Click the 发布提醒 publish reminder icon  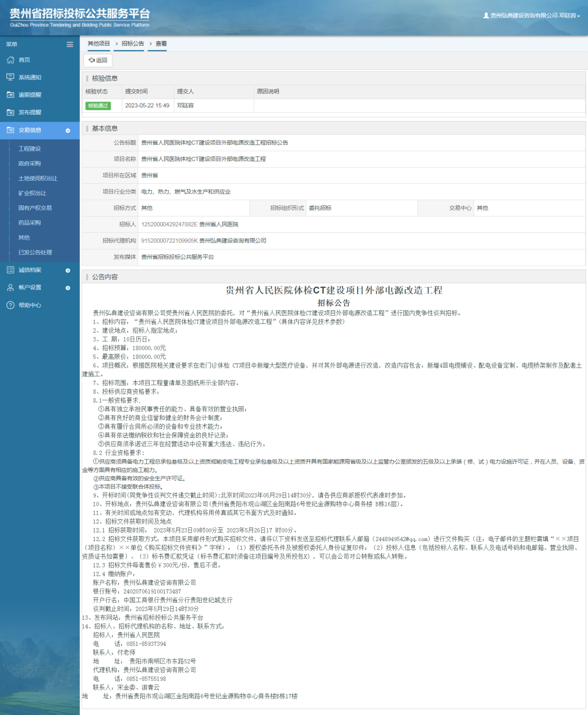(x=10, y=112)
